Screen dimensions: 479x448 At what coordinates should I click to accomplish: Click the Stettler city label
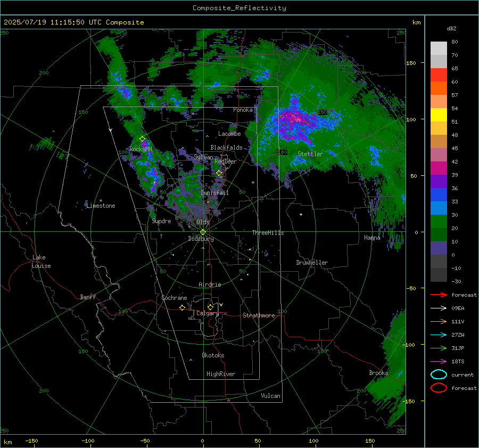[x=310, y=154]
